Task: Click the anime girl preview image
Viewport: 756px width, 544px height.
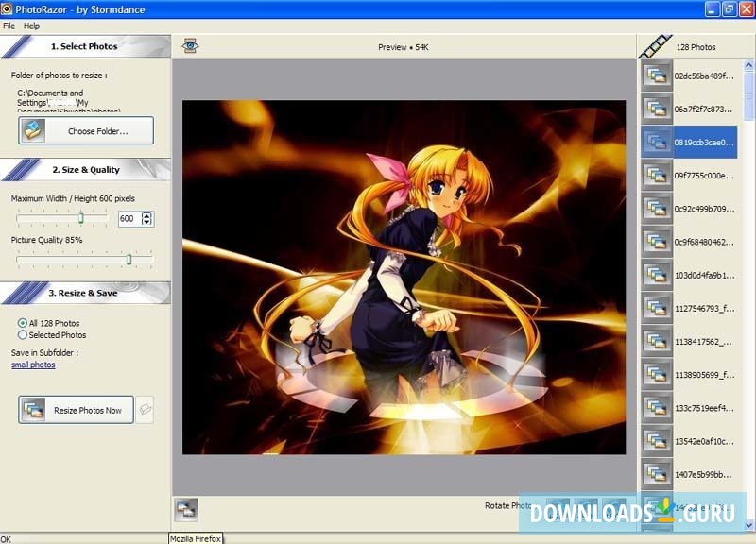Action: click(x=404, y=277)
